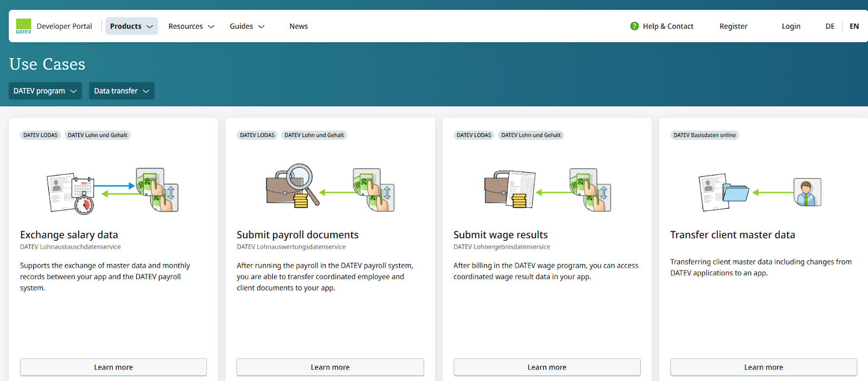The image size is (868, 381).
Task: Click the chevron next to Resources
Action: coord(211,27)
